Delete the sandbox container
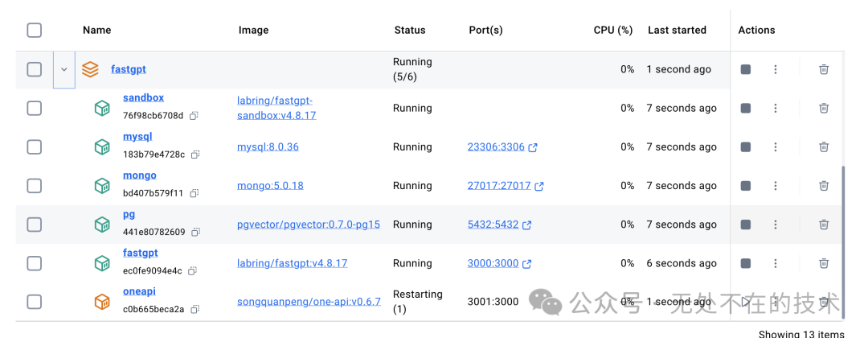 point(824,108)
